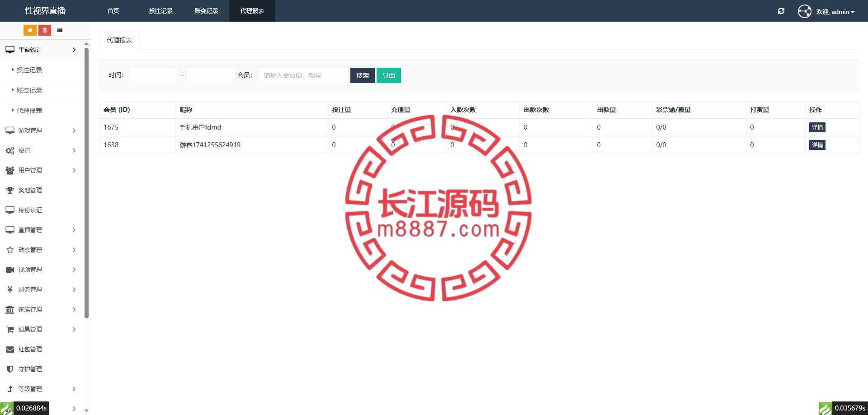
Task: Open 详情 for member 1675
Action: (x=817, y=127)
